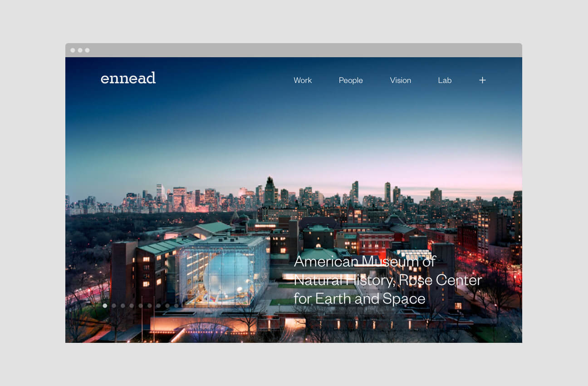588x386 pixels.
Task: Jump to the ninth (last) carousel dot
Action: pos(176,306)
